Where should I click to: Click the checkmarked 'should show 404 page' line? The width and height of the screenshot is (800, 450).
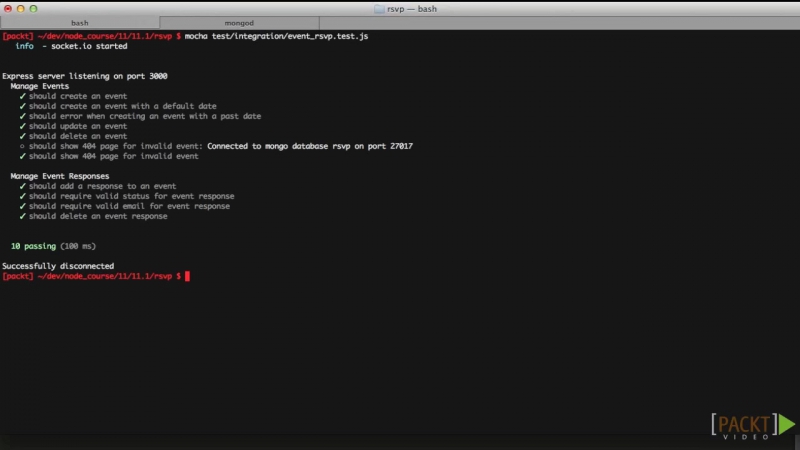click(x=113, y=156)
